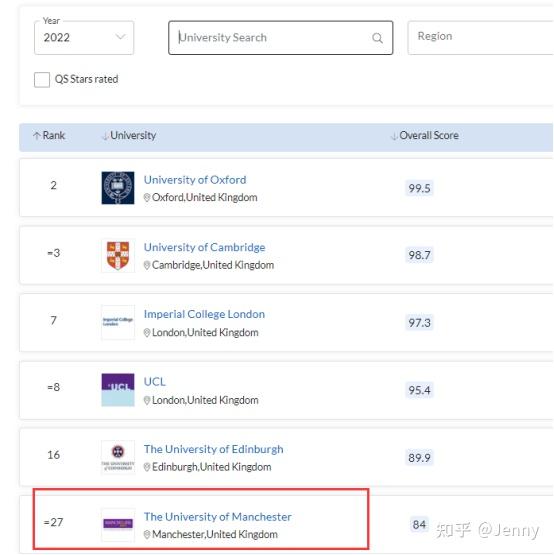Open The University of Edinburgh link
This screenshot has height=555, width=554.
coord(213,449)
